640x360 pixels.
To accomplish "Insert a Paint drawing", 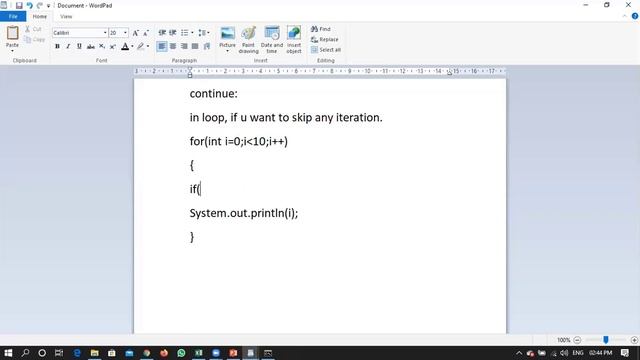I will 248,40.
